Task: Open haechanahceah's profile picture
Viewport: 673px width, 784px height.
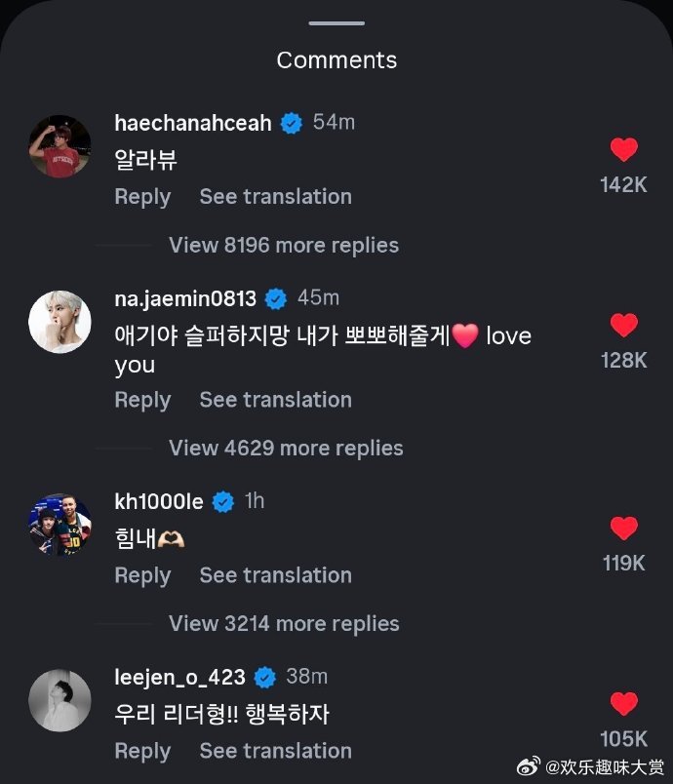Action: coord(60,146)
